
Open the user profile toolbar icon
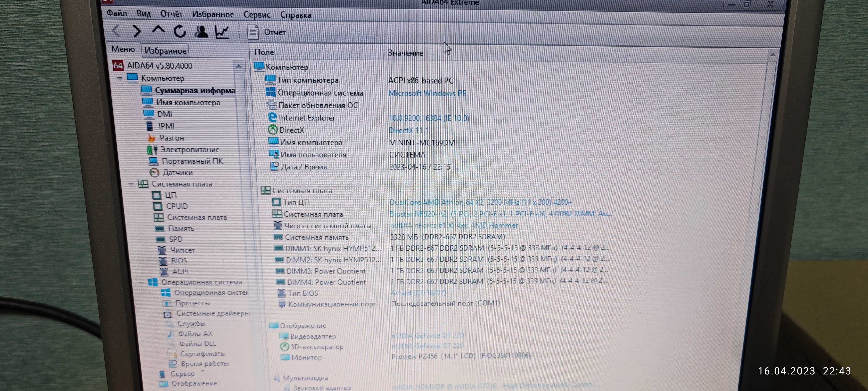(201, 32)
